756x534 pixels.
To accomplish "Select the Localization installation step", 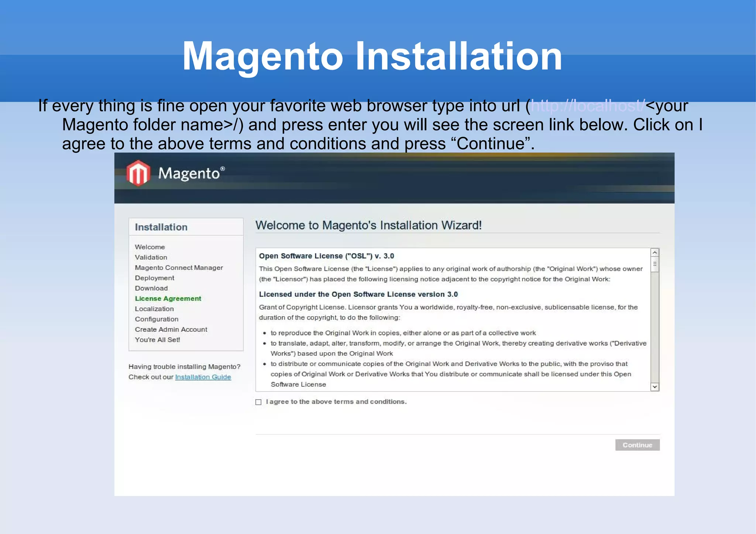I will click(x=154, y=309).
